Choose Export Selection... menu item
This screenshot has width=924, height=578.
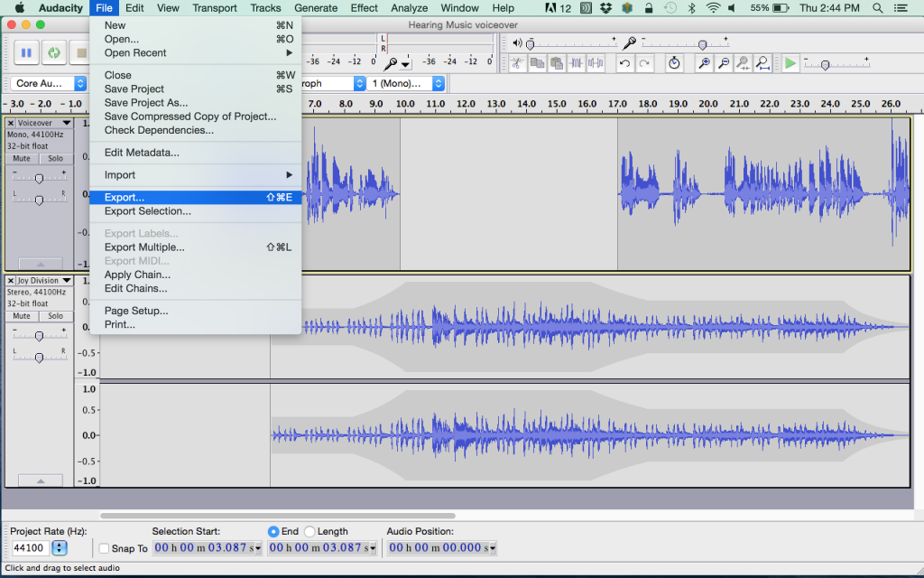pos(196,211)
